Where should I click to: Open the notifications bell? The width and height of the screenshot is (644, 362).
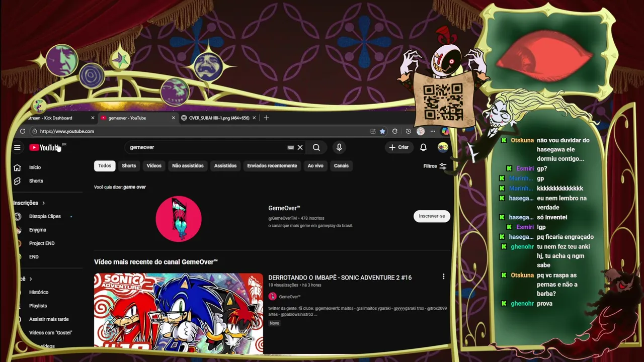pyautogui.click(x=423, y=147)
